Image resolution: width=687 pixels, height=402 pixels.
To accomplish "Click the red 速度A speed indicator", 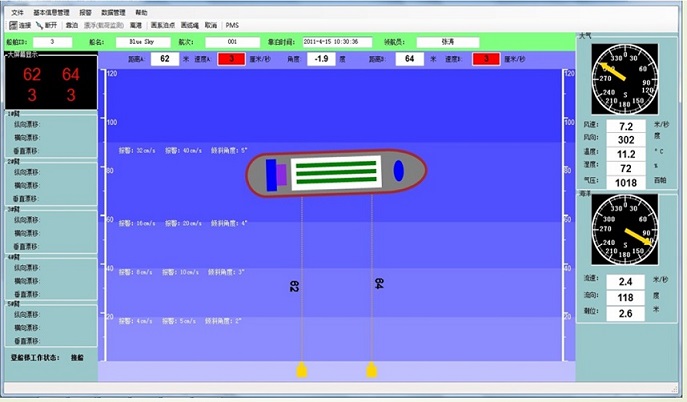I will [x=231, y=59].
